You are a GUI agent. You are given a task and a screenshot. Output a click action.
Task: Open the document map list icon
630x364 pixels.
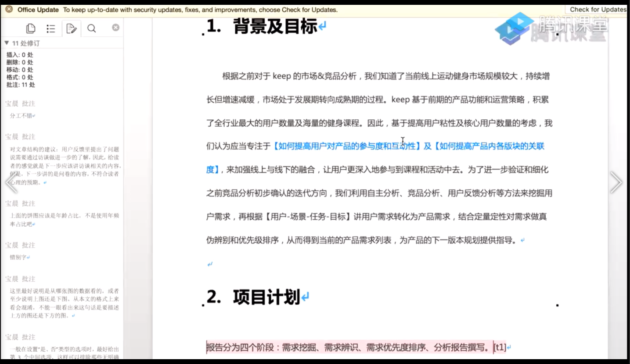click(x=51, y=29)
